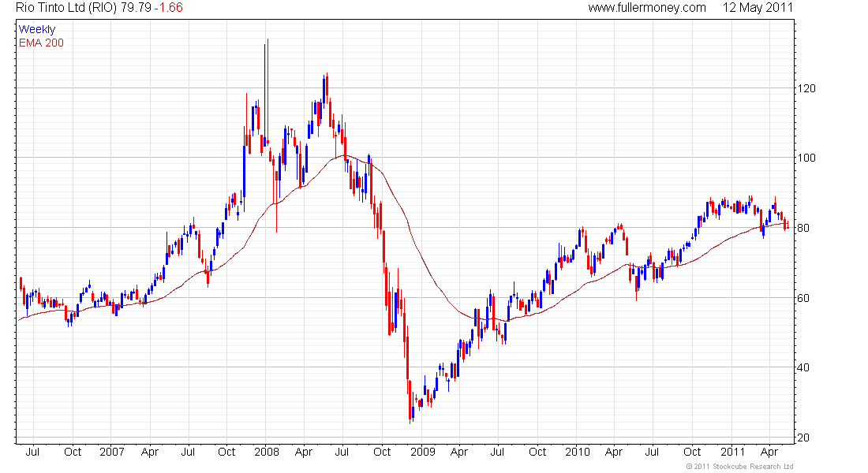Click the 2009 year label on time axis
868x473 pixels.
point(423,452)
